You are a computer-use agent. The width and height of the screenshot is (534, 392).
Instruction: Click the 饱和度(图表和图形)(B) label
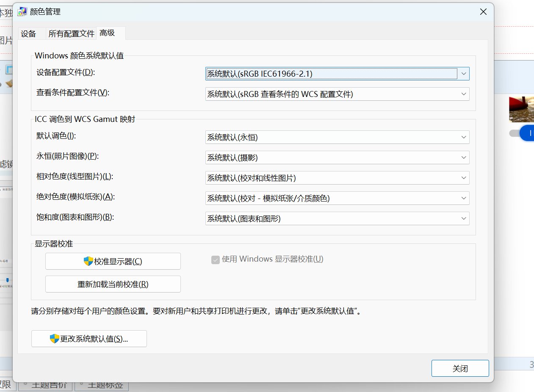[75, 217]
